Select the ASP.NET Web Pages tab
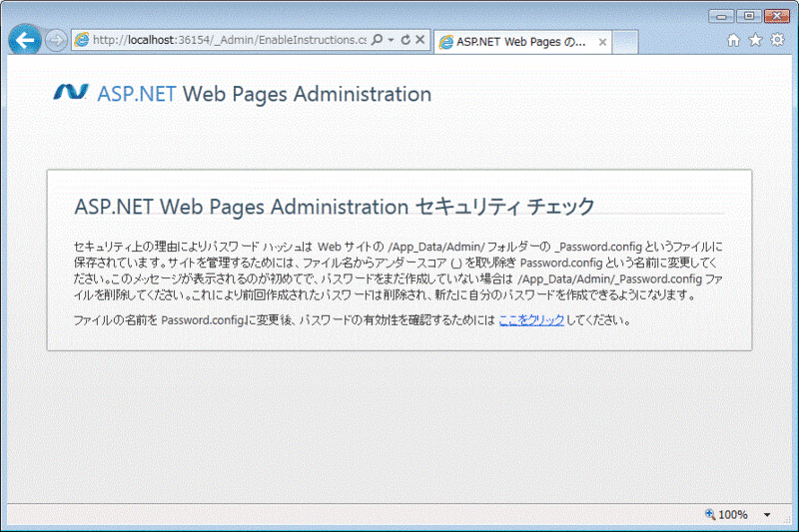This screenshot has height=532, width=799. pyautogui.click(x=522, y=42)
